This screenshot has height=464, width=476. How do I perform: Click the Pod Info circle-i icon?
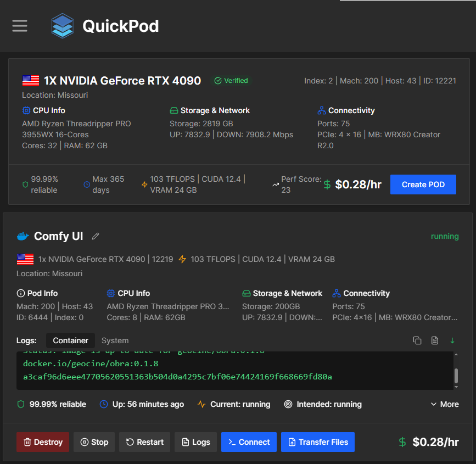point(21,293)
